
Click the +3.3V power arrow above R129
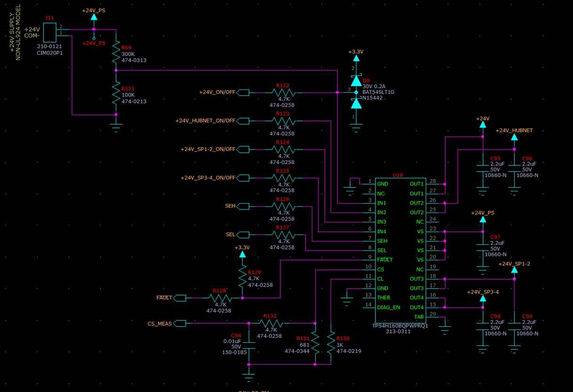(x=242, y=254)
